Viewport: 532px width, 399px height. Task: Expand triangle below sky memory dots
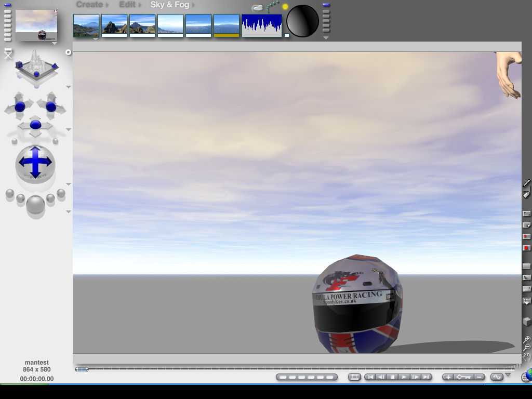point(326,38)
